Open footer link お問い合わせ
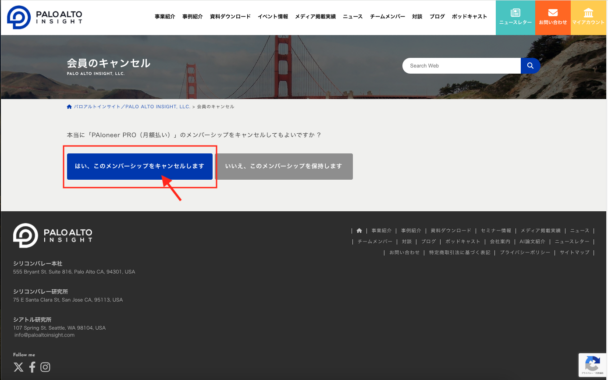Image resolution: width=608 pixels, height=380 pixels. coord(404,252)
